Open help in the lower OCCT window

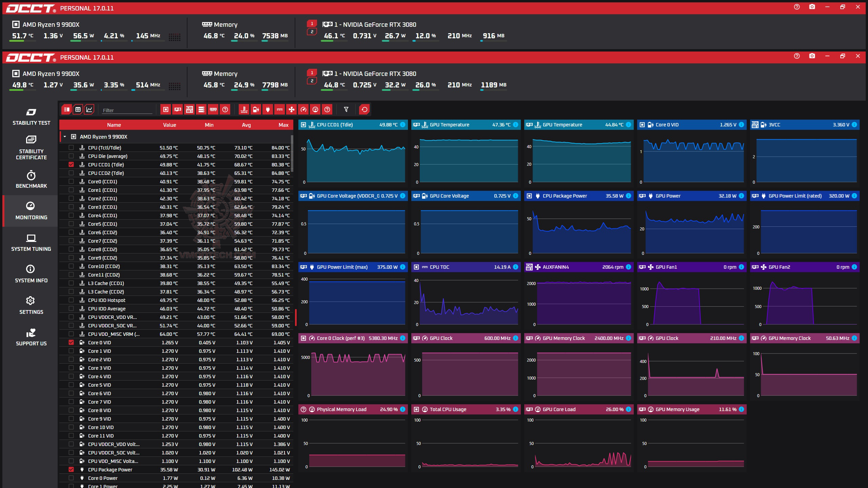[x=797, y=56]
